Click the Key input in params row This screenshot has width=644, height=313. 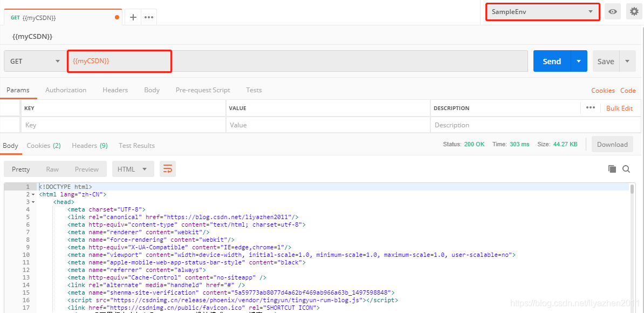pos(123,125)
